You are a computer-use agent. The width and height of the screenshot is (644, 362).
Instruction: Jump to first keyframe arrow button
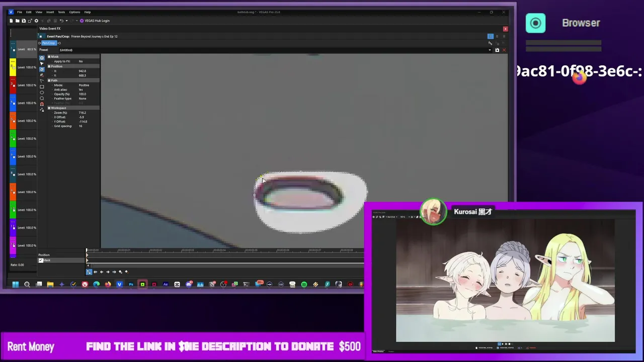pyautogui.click(x=95, y=272)
